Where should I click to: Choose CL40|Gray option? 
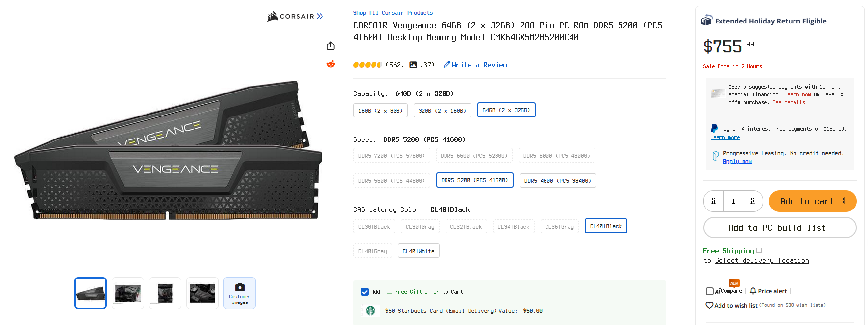[372, 251]
